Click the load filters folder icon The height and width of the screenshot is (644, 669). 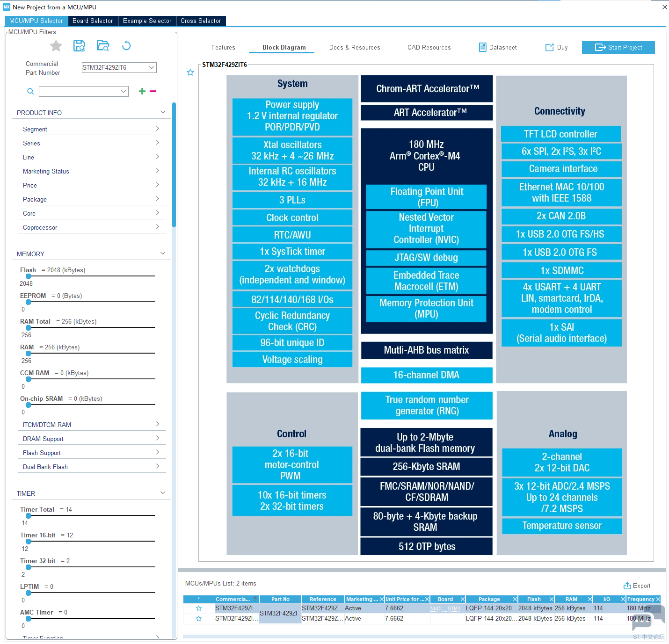[x=103, y=45]
